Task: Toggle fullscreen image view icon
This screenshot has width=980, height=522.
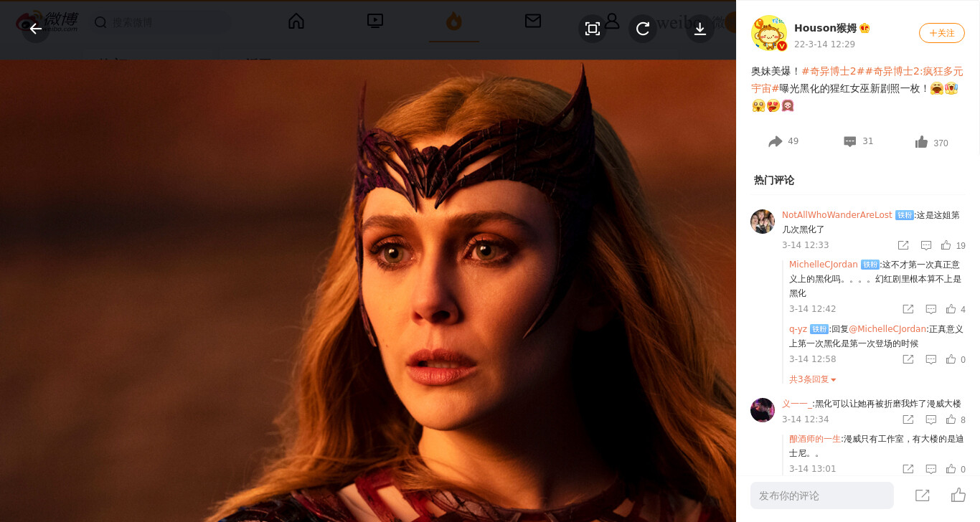Action: (593, 29)
